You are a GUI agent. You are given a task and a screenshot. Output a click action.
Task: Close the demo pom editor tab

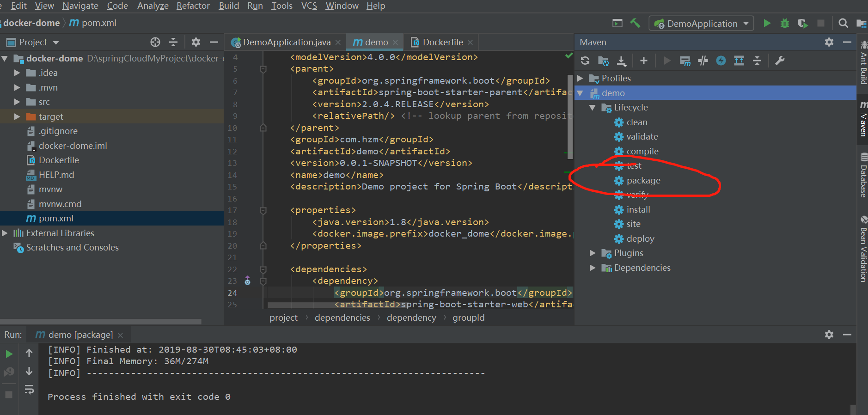click(x=395, y=43)
